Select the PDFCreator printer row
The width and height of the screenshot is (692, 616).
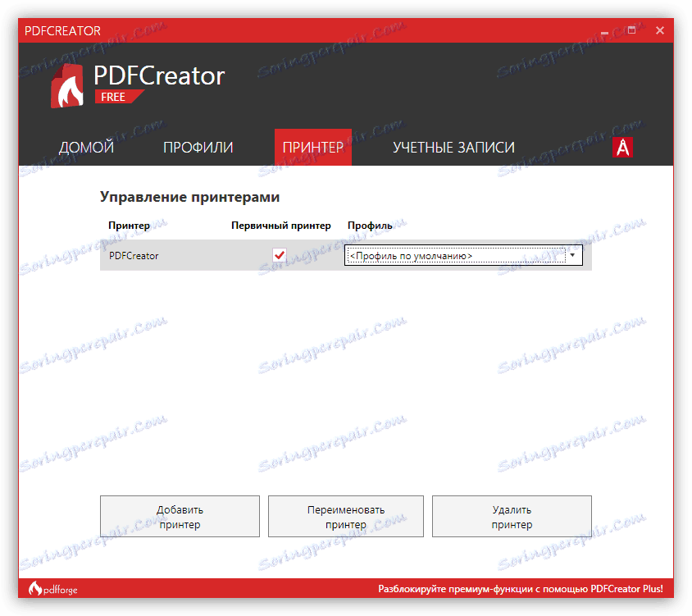[345, 255]
